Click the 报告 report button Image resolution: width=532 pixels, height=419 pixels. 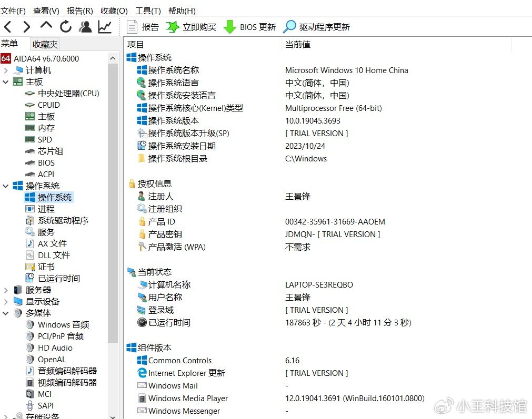(143, 27)
